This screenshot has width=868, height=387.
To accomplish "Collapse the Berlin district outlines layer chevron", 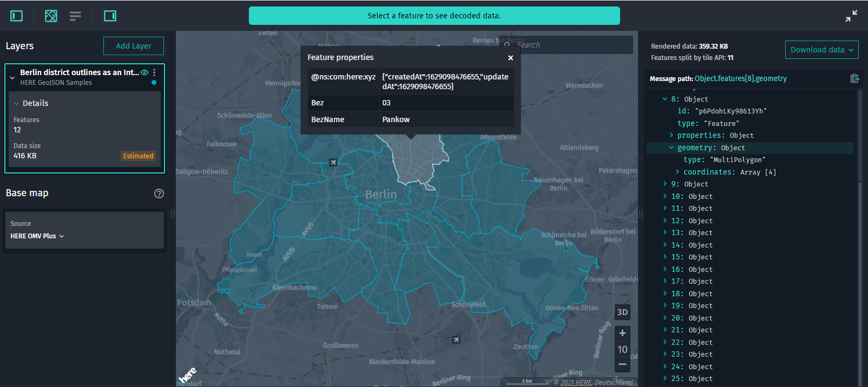I will [12, 78].
